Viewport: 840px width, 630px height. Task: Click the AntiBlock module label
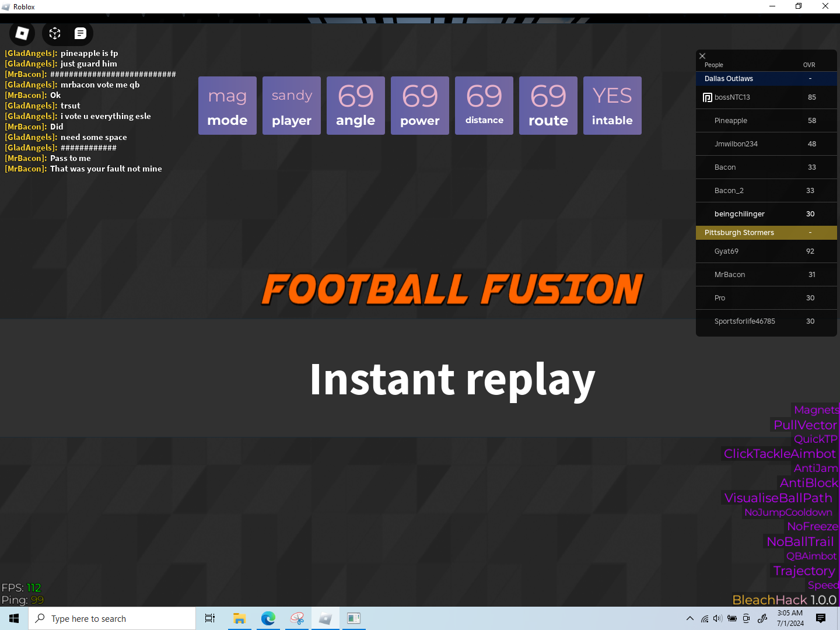click(808, 483)
